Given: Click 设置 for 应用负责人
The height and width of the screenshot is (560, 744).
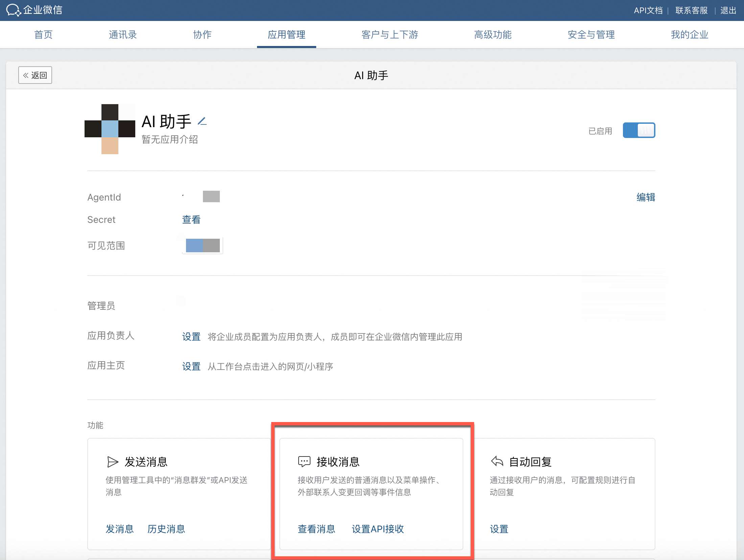Looking at the screenshot, I should [191, 337].
